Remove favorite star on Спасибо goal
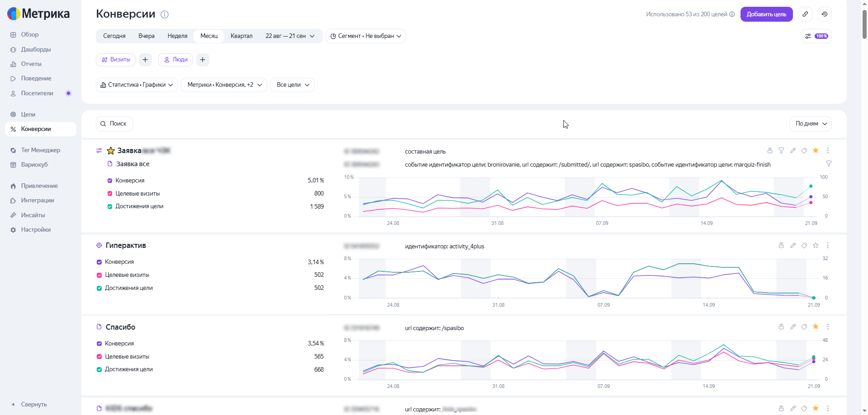The height and width of the screenshot is (415, 868). (816, 327)
